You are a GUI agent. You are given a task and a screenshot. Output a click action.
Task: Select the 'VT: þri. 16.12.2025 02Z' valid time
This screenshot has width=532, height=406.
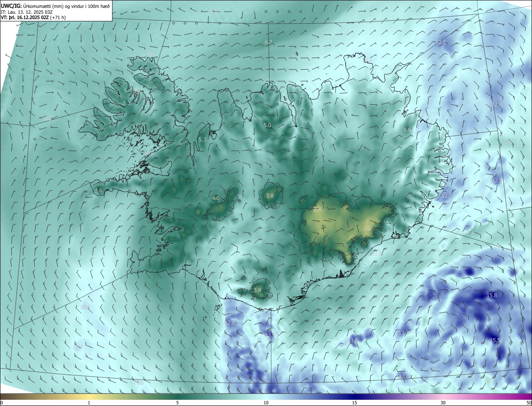(x=24, y=17)
